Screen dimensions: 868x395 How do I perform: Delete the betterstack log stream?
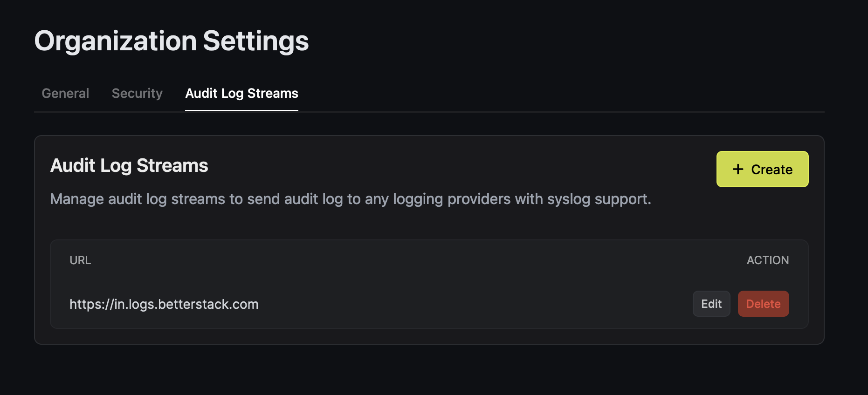763,304
